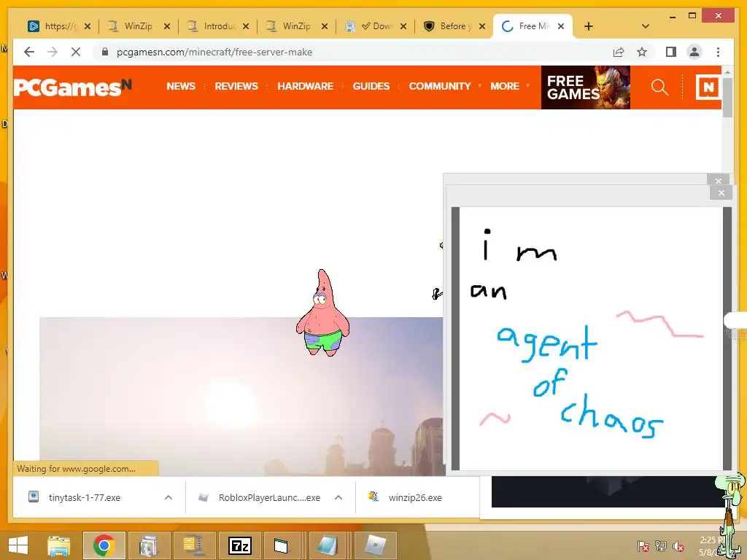Open Chrome three-dot menu
Viewport: 747px width, 560px height.
coord(718,52)
